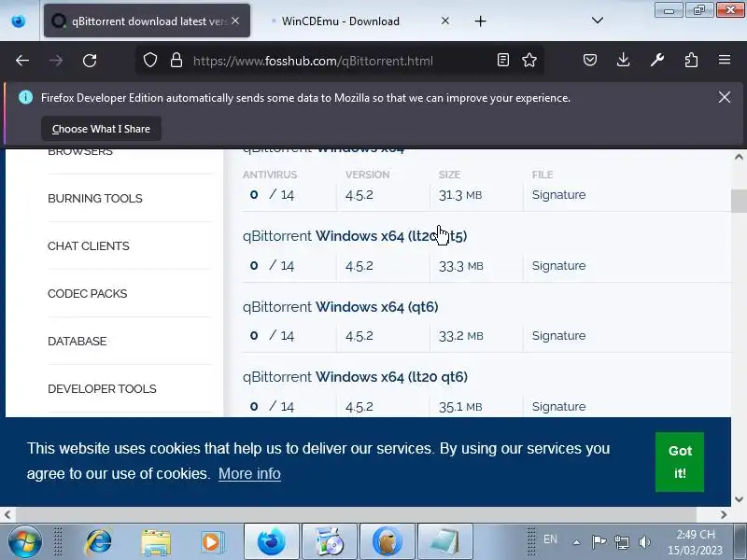Bookmark this page with the star
747x560 pixels.
(x=529, y=60)
